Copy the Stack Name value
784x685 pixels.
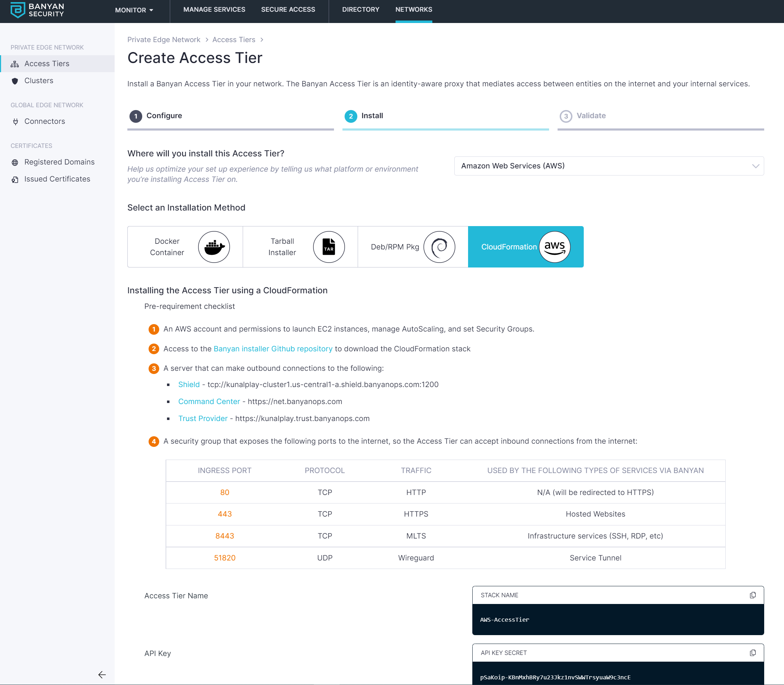point(753,595)
